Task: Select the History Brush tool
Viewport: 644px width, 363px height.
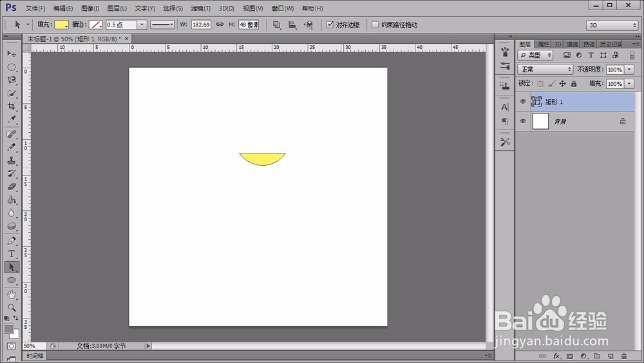Action: pyautogui.click(x=12, y=173)
